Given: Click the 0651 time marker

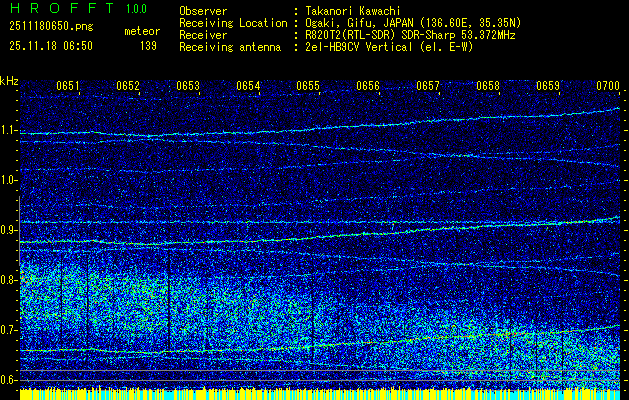Looking at the screenshot, I should [x=68, y=87].
